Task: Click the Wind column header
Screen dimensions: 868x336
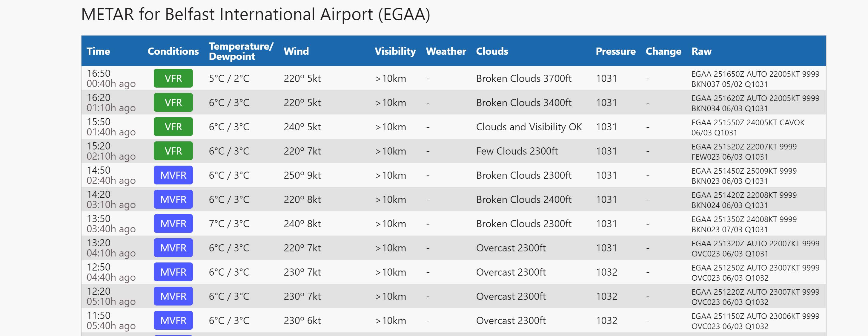Action: tap(296, 51)
